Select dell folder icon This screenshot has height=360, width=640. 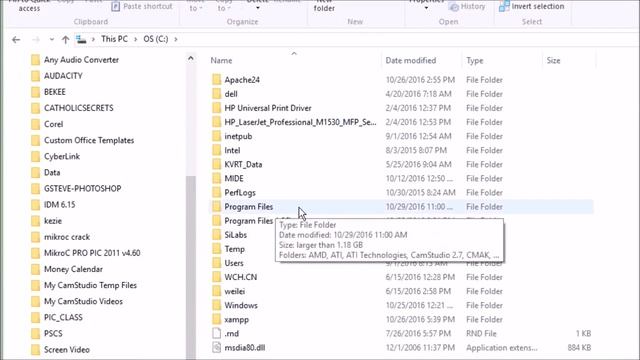(x=217, y=94)
